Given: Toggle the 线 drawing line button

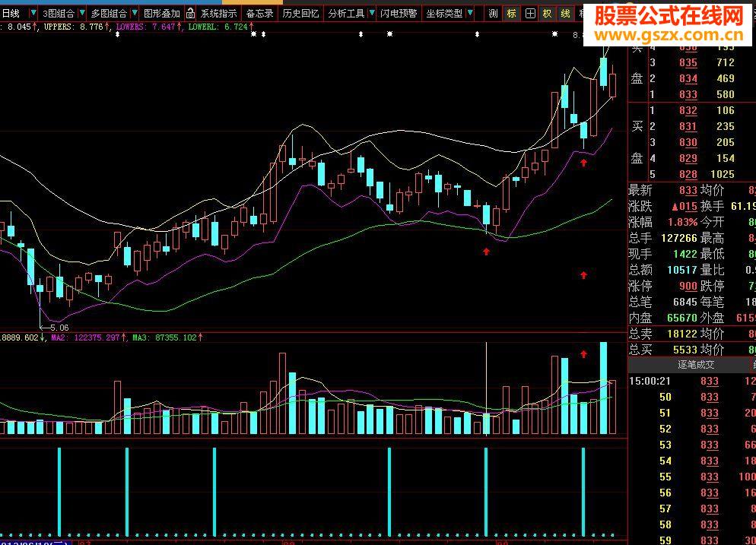Looking at the screenshot, I should pos(565,14).
